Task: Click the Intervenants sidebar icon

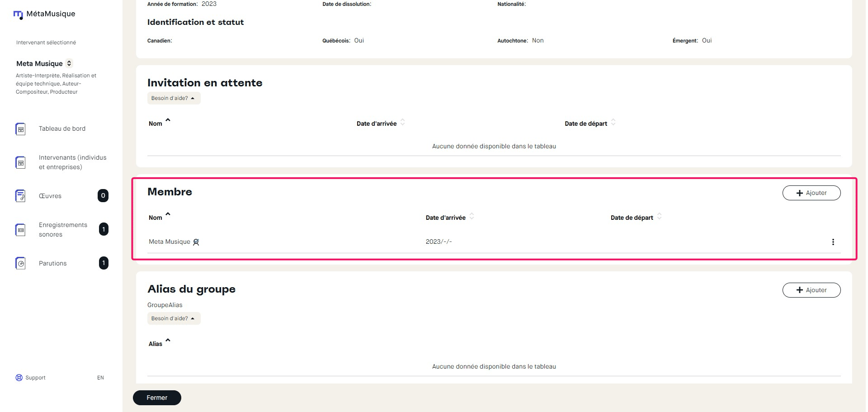Action: pyautogui.click(x=20, y=162)
